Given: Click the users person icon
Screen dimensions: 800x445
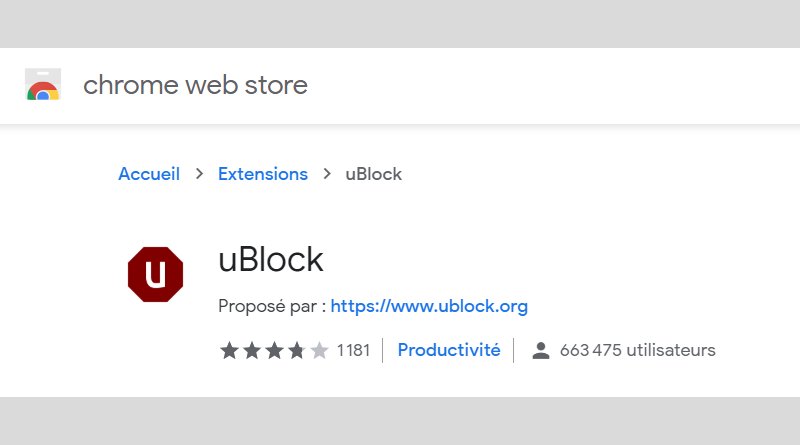Looking at the screenshot, I should [x=541, y=351].
